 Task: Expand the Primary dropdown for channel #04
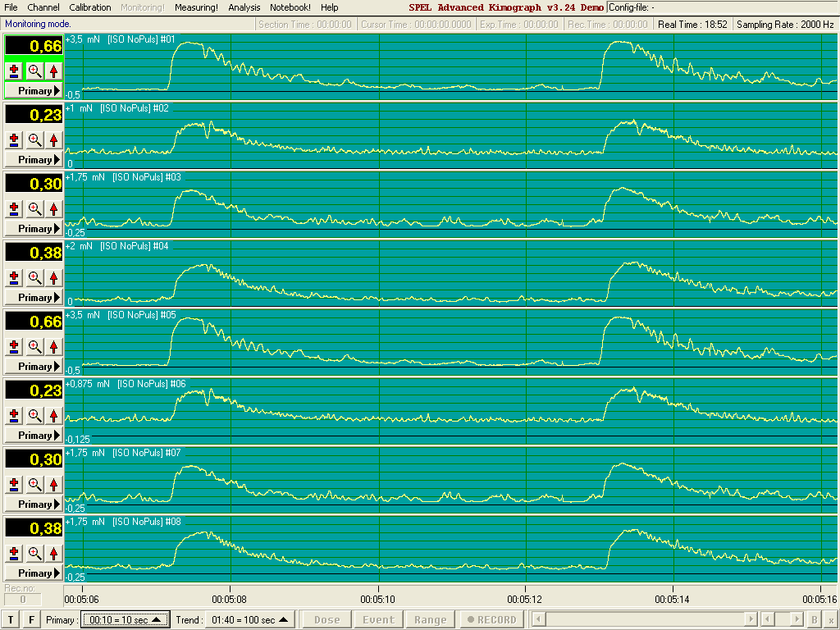34,297
